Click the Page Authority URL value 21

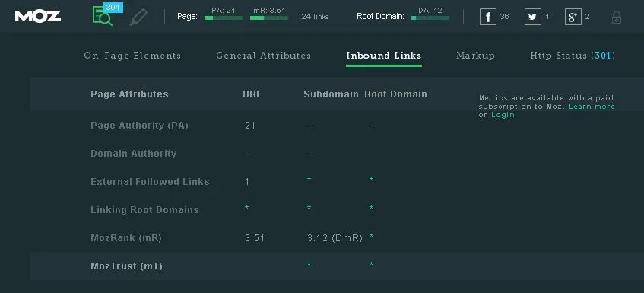pyautogui.click(x=249, y=126)
